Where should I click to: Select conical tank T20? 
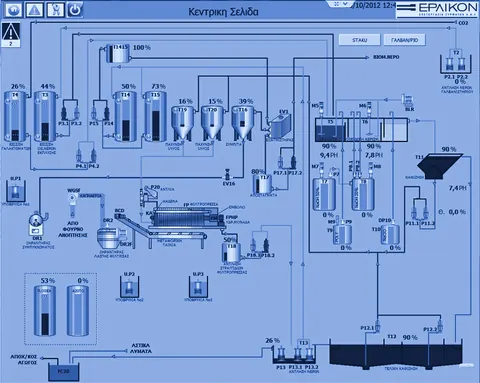point(212,123)
